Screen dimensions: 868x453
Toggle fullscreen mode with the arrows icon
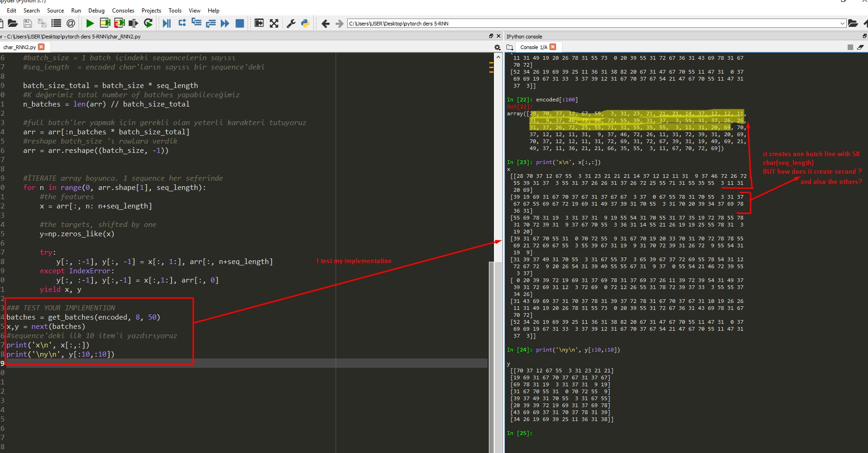(x=274, y=23)
